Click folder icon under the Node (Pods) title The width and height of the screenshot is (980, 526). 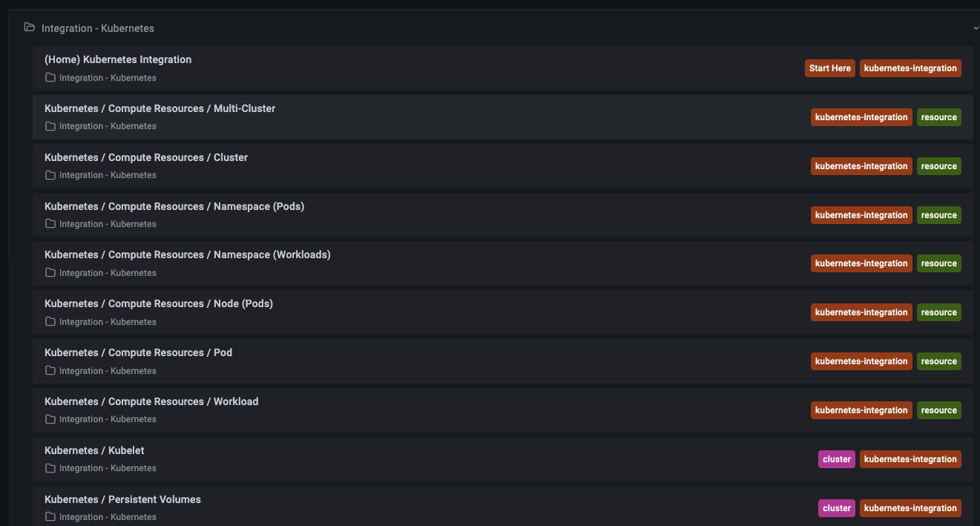50,322
